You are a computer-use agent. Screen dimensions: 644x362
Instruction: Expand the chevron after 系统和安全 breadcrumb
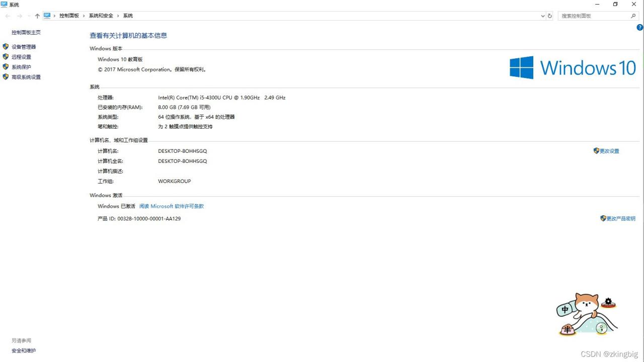(x=118, y=16)
